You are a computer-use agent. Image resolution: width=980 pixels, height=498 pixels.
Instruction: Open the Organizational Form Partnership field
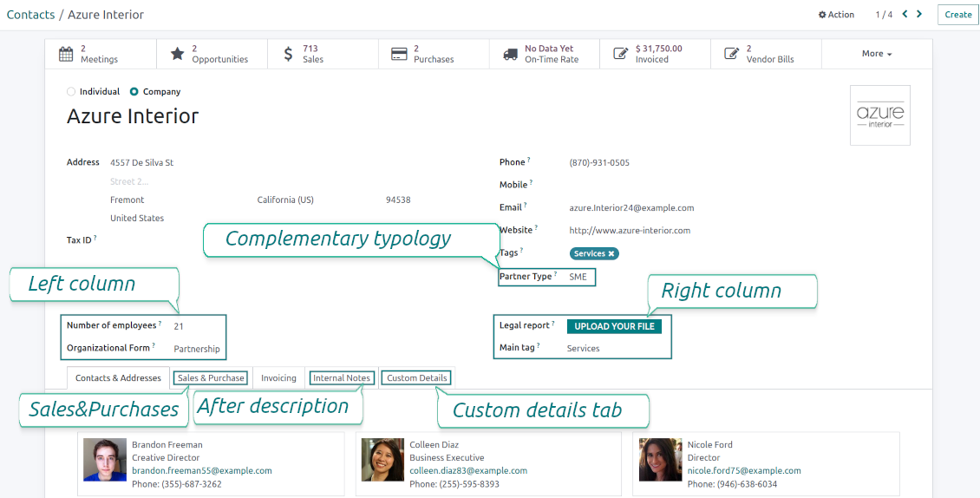coord(197,349)
